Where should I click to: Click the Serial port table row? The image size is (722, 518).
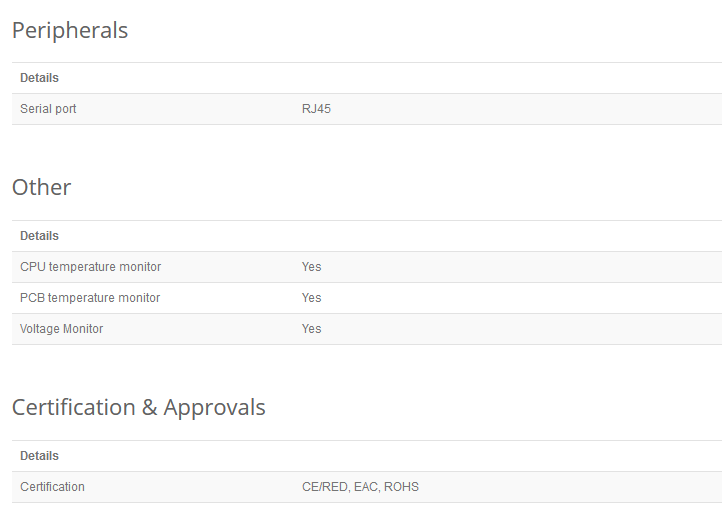click(x=367, y=109)
